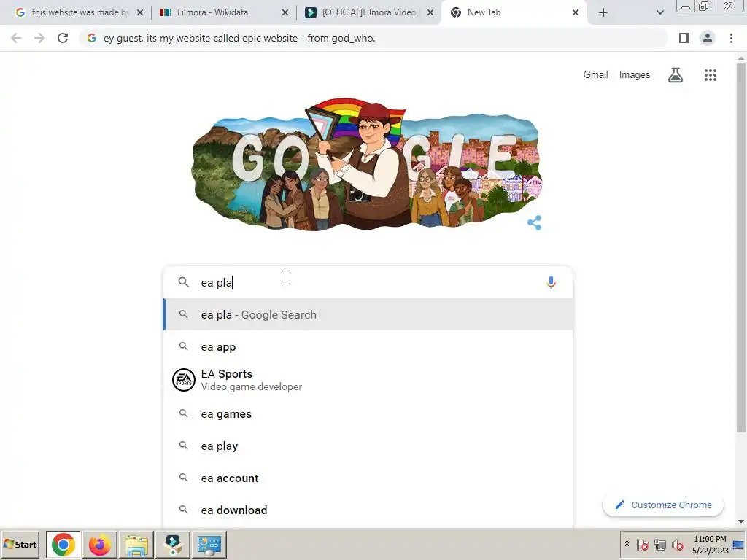Select the 'ea pla - Google Search' suggestion

click(x=368, y=315)
